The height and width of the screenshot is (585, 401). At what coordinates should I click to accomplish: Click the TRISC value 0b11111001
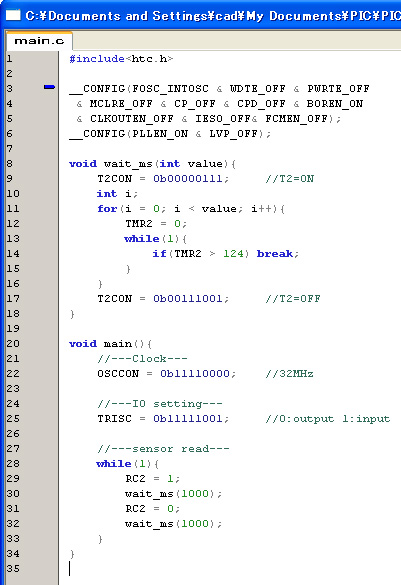click(x=188, y=419)
